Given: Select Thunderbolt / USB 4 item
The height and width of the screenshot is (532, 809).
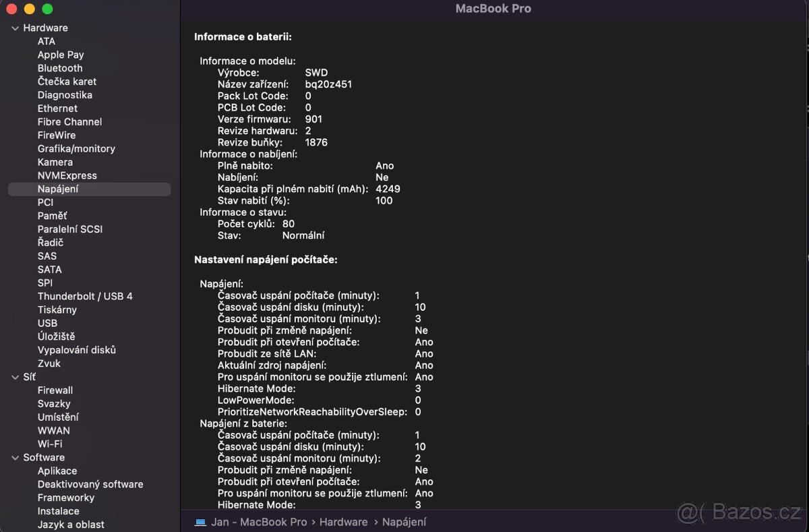Looking at the screenshot, I should [85, 296].
